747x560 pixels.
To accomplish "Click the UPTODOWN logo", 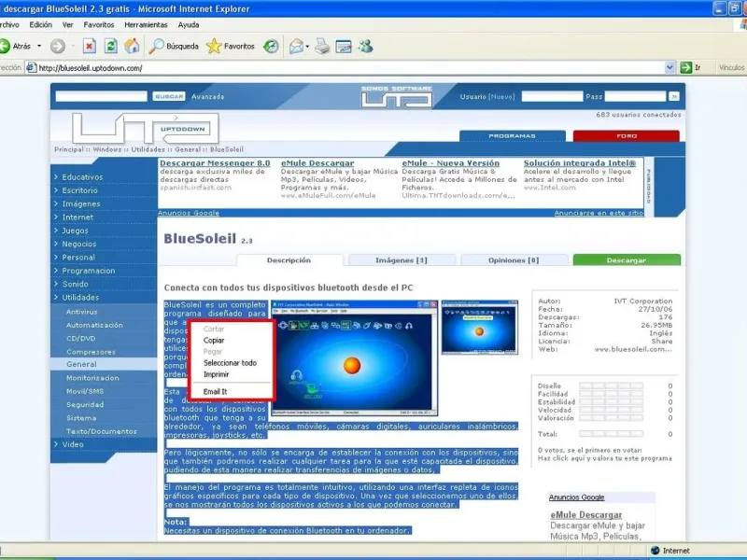I will point(146,128).
